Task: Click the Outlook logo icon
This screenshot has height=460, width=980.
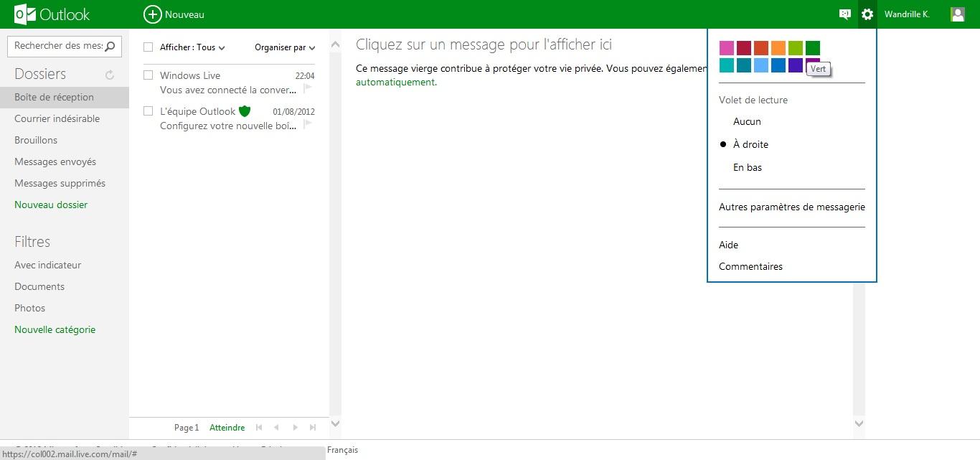Action: (25, 14)
